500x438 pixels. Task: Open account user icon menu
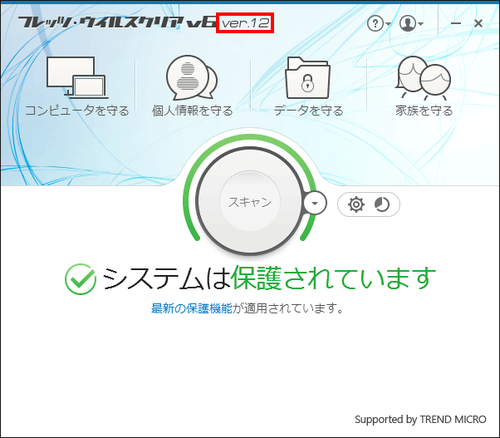click(411, 24)
